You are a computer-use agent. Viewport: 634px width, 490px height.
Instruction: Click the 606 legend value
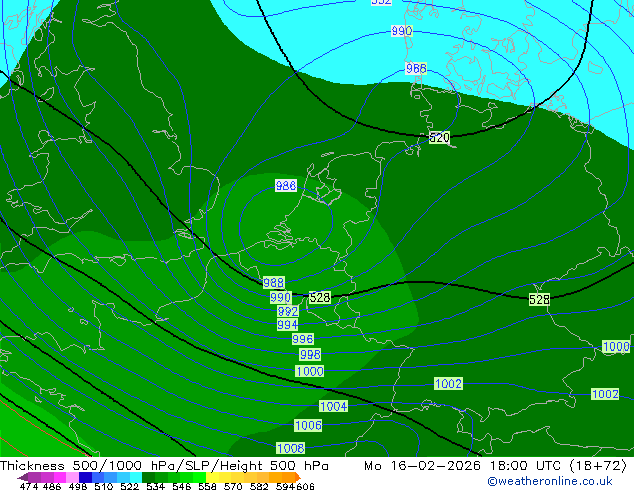click(305, 486)
